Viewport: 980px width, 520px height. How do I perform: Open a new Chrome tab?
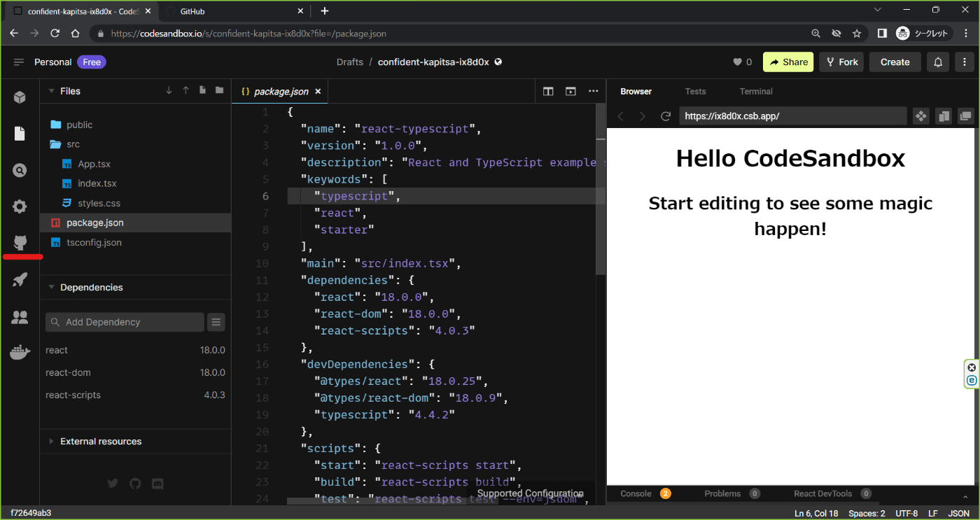coord(325,11)
